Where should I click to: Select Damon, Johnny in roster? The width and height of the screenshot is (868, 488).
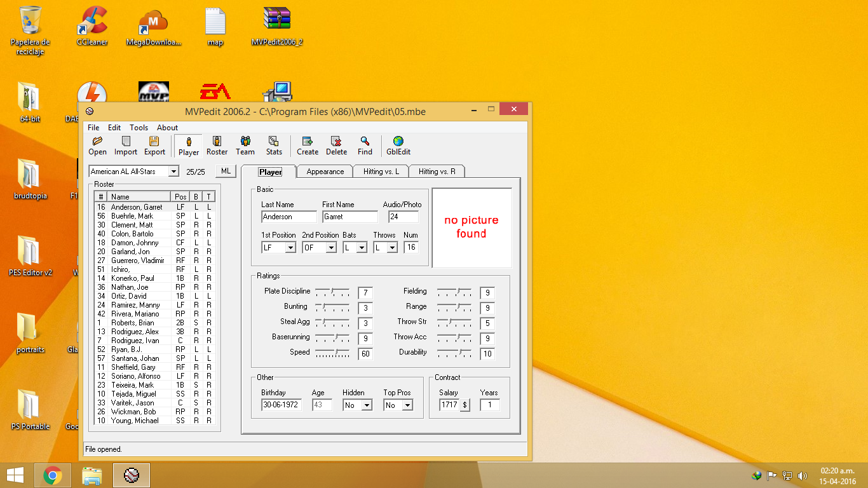[x=155, y=243]
